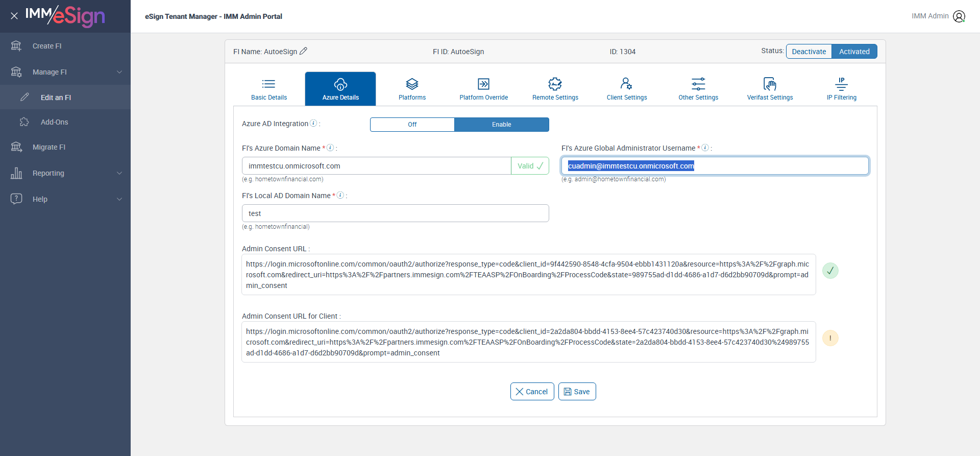Screen dimensions: 980x456
Task: Click the IMM eSign logo
Action: [65, 16]
